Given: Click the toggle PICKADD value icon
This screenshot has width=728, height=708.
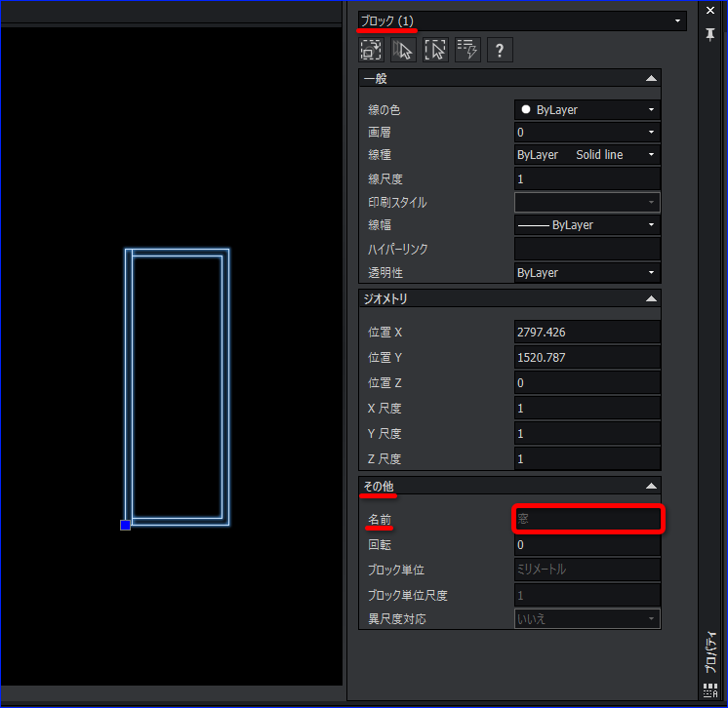Looking at the screenshot, I should 371,50.
